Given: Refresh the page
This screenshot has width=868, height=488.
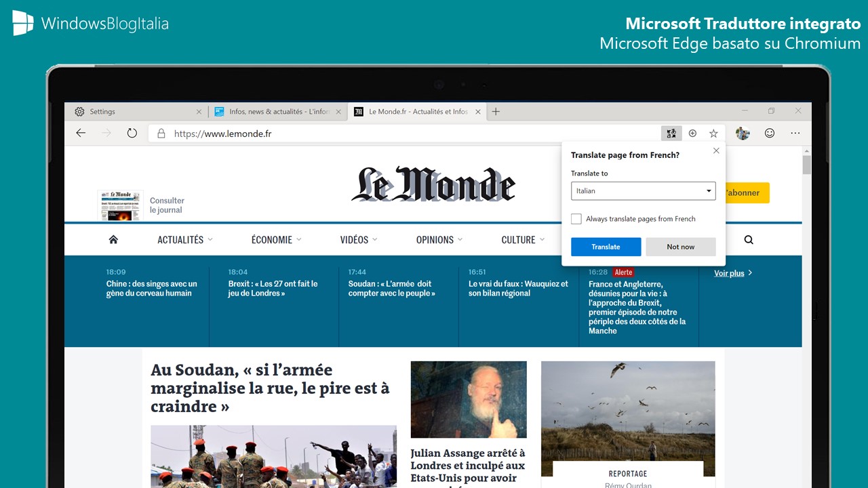Looking at the screenshot, I should [132, 134].
